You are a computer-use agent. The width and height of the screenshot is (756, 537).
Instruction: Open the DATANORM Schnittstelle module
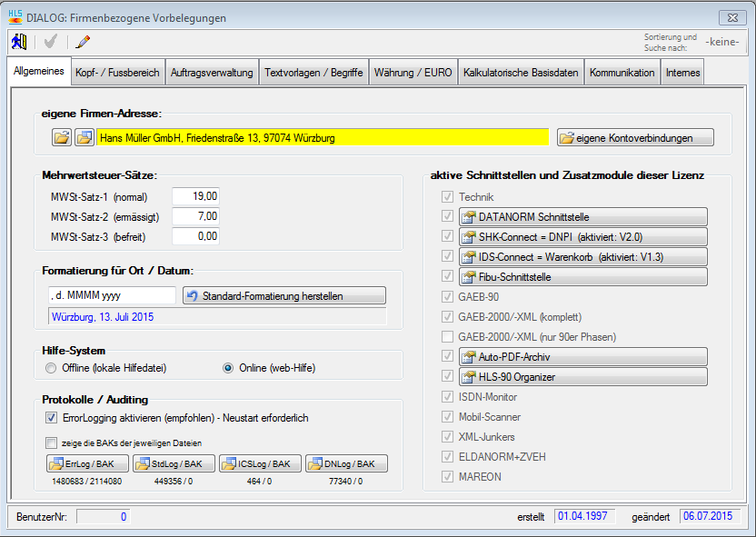pos(582,216)
